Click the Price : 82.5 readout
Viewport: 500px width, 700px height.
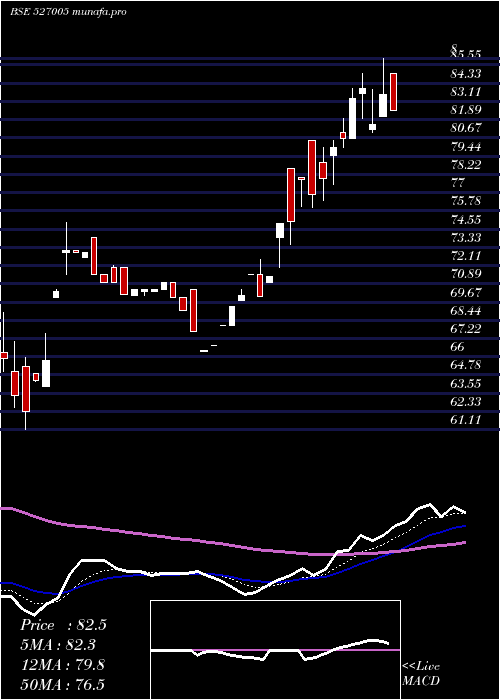(x=63, y=625)
